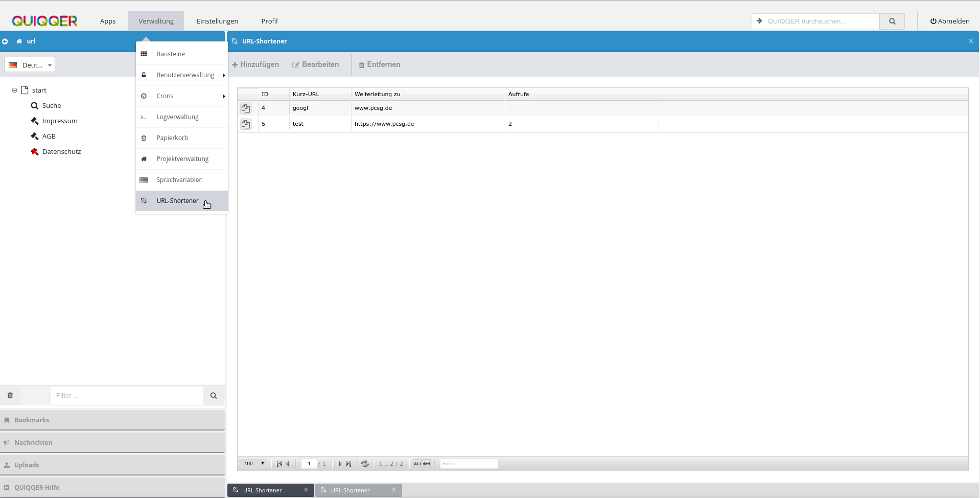Click the grid Filter input field
The image size is (980, 498).
coord(469,464)
